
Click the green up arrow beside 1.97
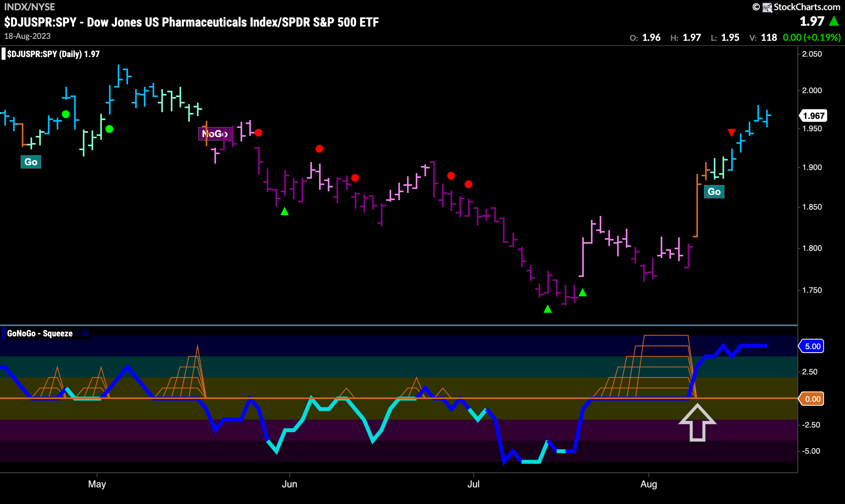[834, 21]
